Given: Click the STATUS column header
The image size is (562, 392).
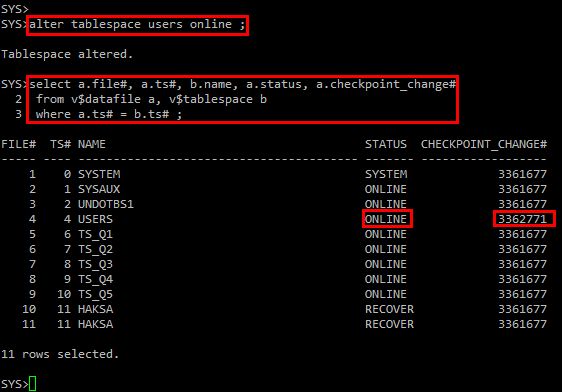Looking at the screenshot, I should pos(386,144).
